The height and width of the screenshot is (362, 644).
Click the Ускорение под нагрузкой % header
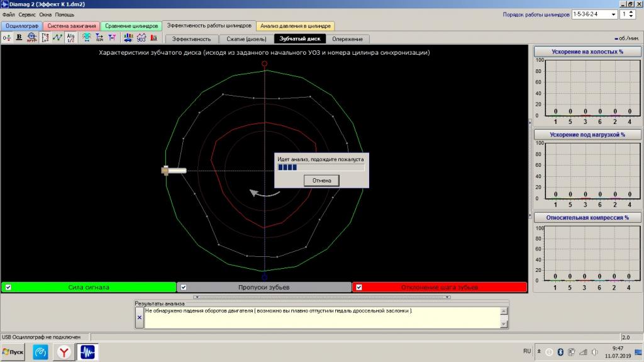[587, 135]
